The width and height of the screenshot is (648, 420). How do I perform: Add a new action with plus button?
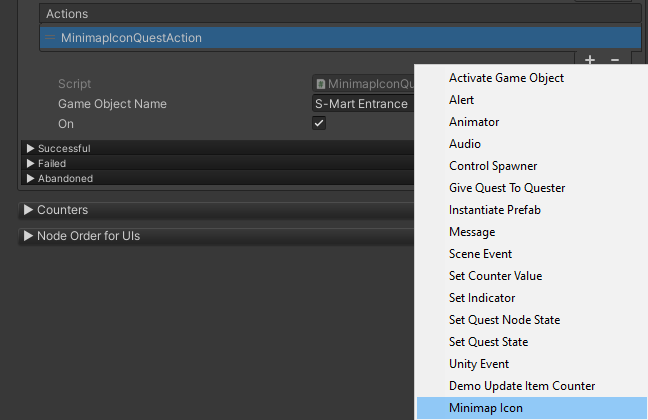pyautogui.click(x=590, y=60)
